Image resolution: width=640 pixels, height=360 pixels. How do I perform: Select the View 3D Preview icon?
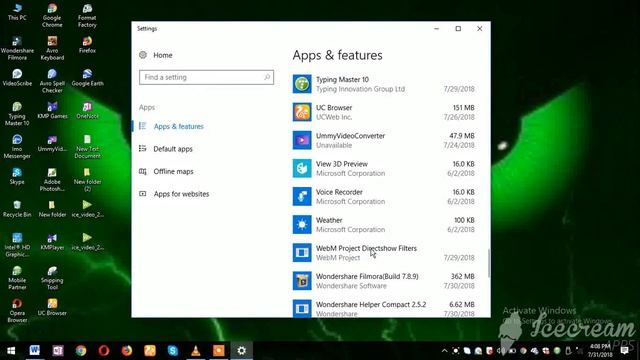[302, 169]
